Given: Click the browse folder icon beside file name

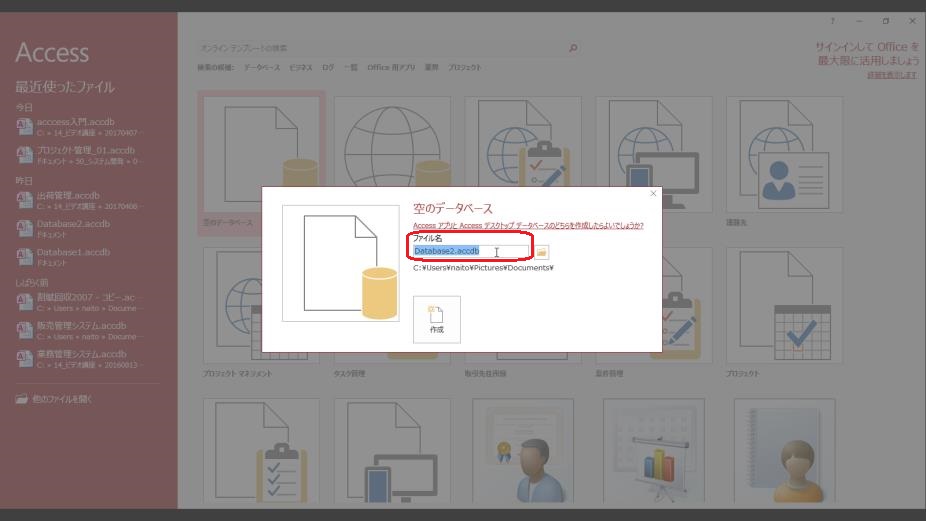Looking at the screenshot, I should (542, 252).
